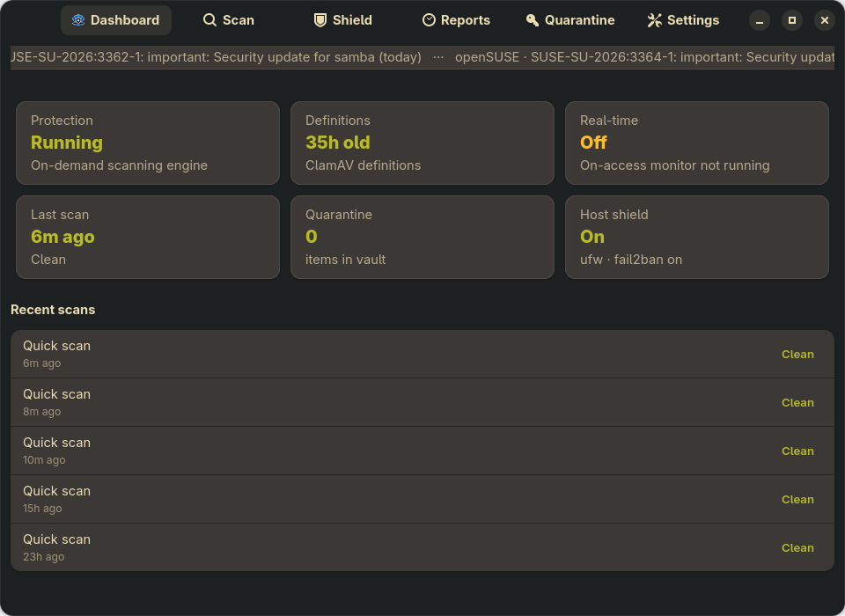Click the Dashboard tab eye icon
The height and width of the screenshot is (616, 845).
(x=78, y=20)
